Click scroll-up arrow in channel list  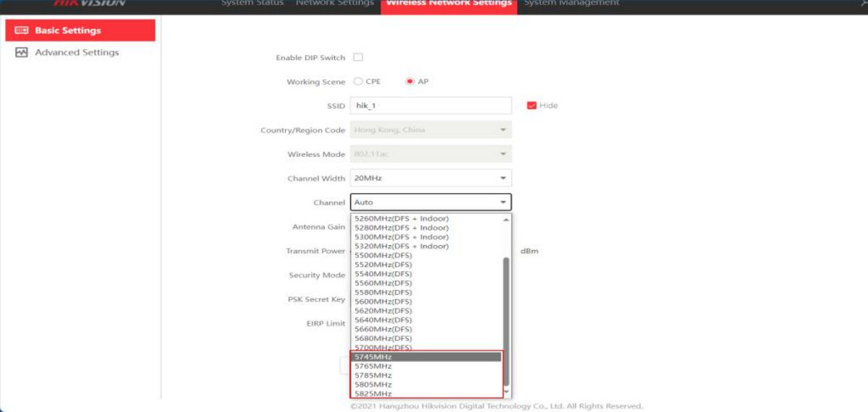(506, 219)
